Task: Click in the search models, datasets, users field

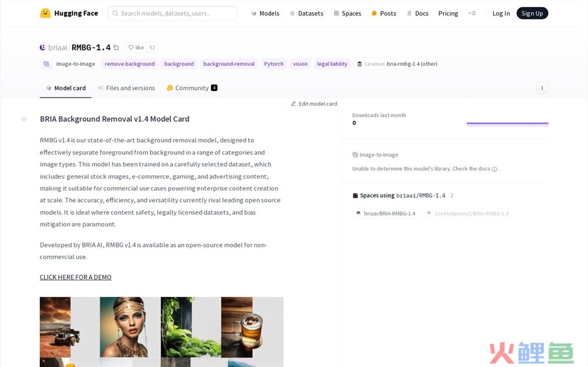Action: click(172, 14)
